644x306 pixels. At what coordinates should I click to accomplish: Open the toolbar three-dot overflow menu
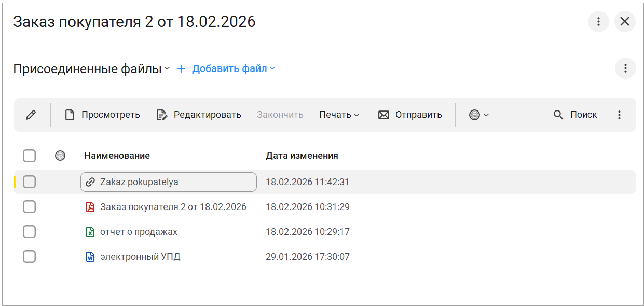coord(619,115)
